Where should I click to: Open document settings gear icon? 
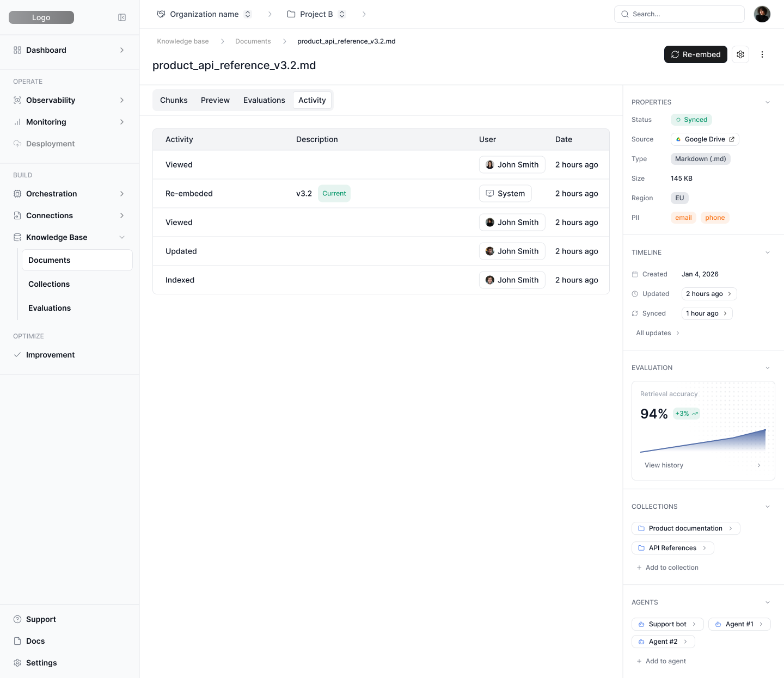pyautogui.click(x=740, y=54)
